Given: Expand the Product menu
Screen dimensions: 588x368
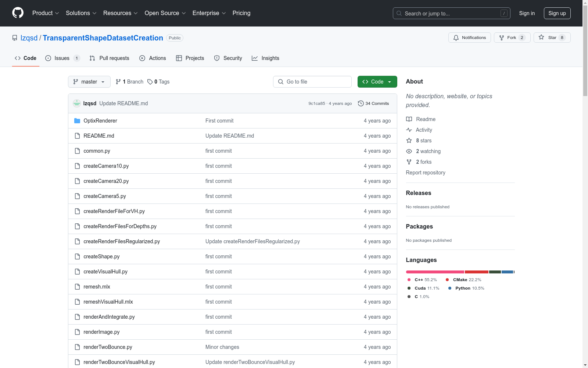Looking at the screenshot, I should [46, 13].
